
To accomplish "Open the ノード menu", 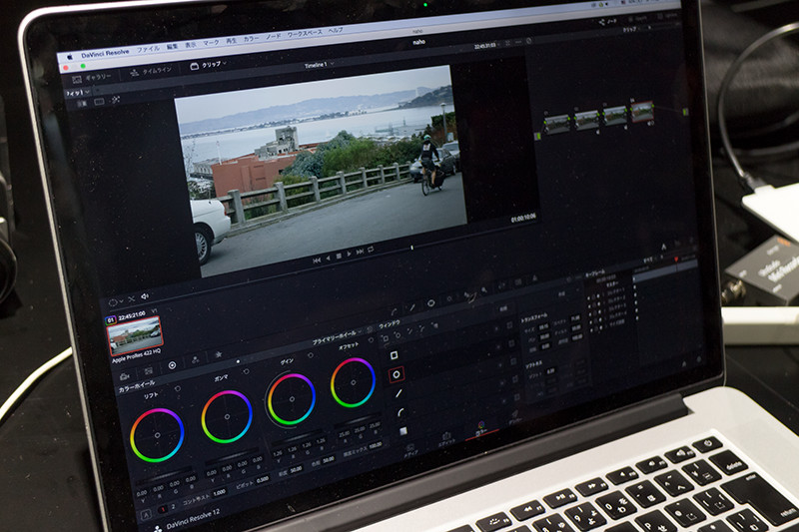I will [273, 37].
